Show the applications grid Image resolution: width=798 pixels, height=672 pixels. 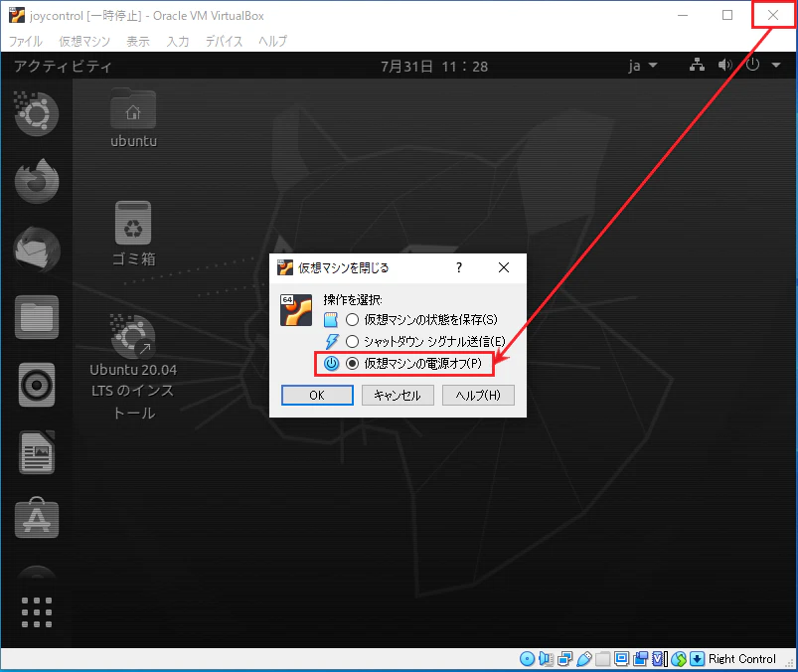(37, 612)
